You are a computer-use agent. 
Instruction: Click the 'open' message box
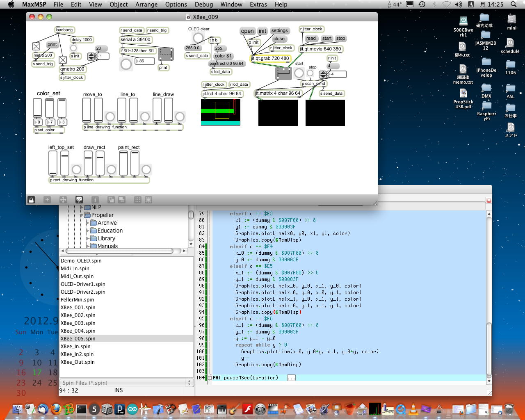247,31
